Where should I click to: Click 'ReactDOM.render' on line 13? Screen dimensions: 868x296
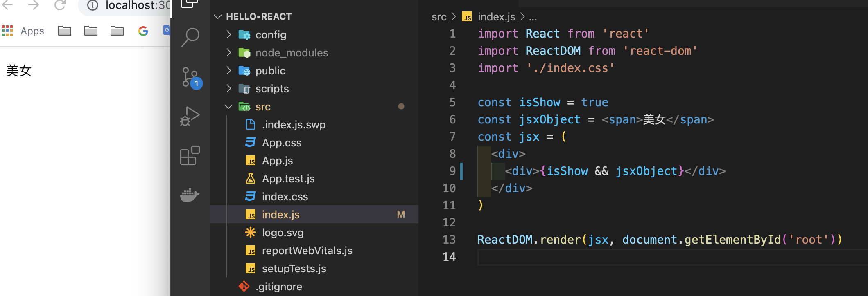(x=529, y=240)
